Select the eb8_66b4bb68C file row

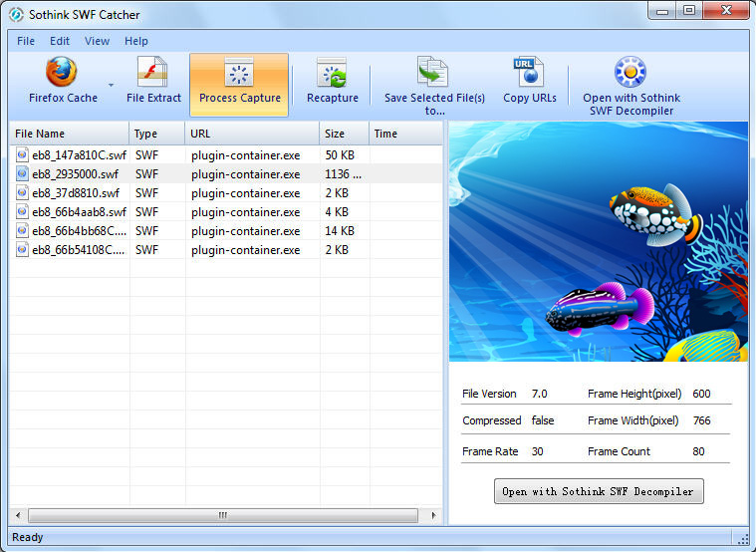(x=226, y=230)
